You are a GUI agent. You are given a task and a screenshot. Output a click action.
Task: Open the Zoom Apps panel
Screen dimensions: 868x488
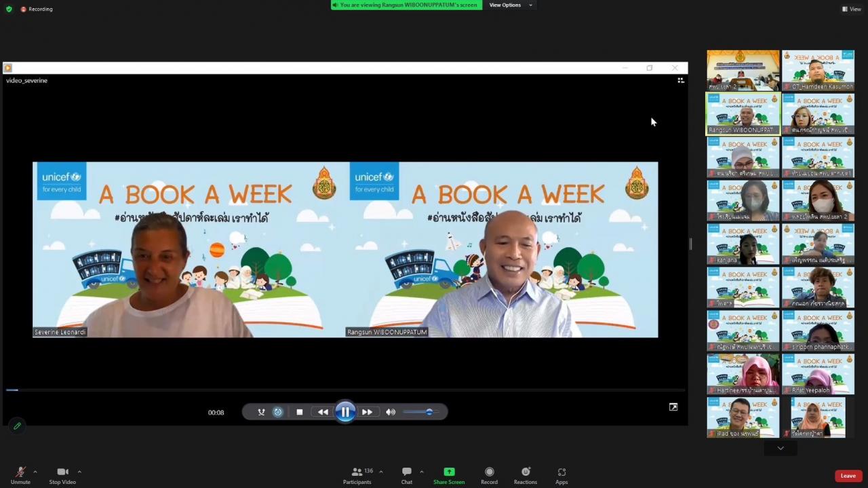(561, 475)
